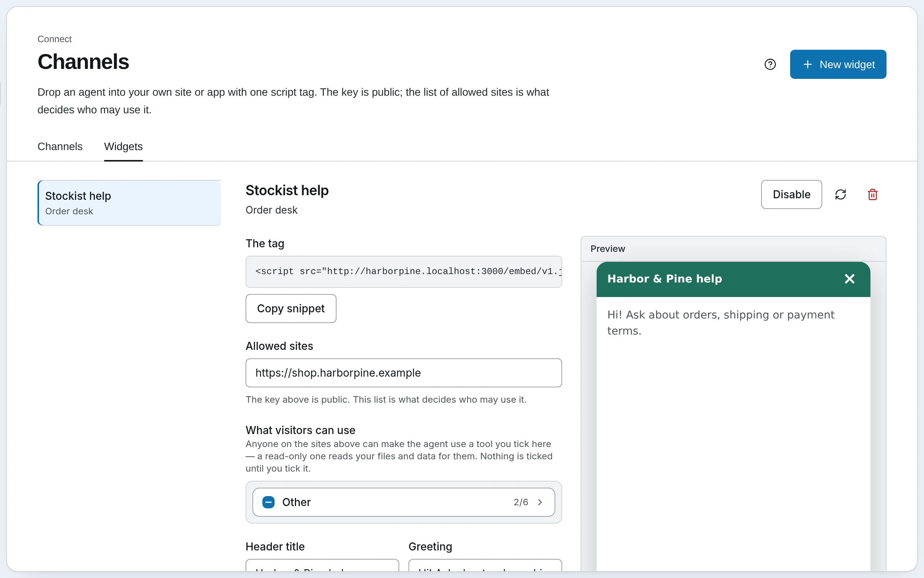Select Stockist help in the widget list

coord(129,203)
